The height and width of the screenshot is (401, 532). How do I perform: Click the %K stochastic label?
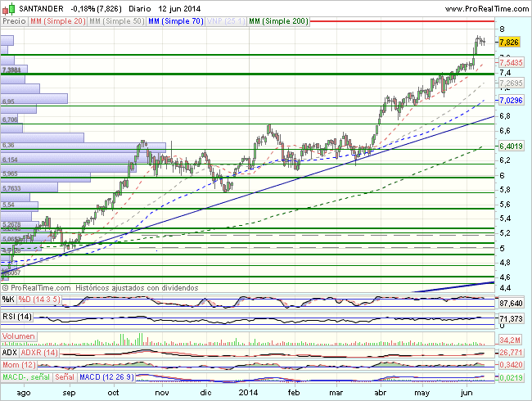(x=8, y=300)
